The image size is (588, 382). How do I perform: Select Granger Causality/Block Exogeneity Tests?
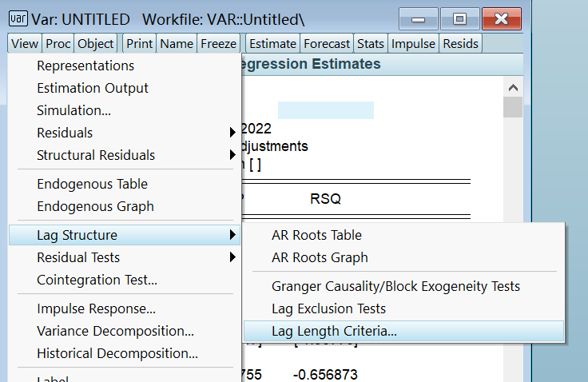point(395,286)
